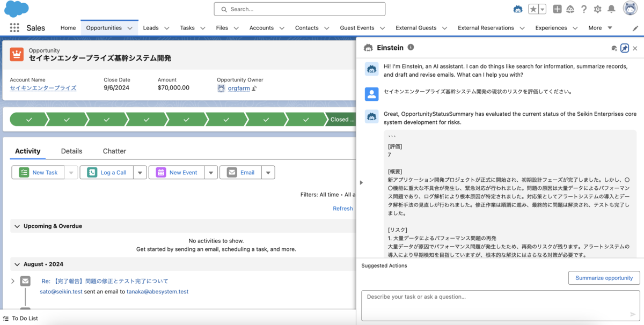This screenshot has height=325, width=644.
Task: Click the To Do List icon in the utility bar
Action: [6, 319]
